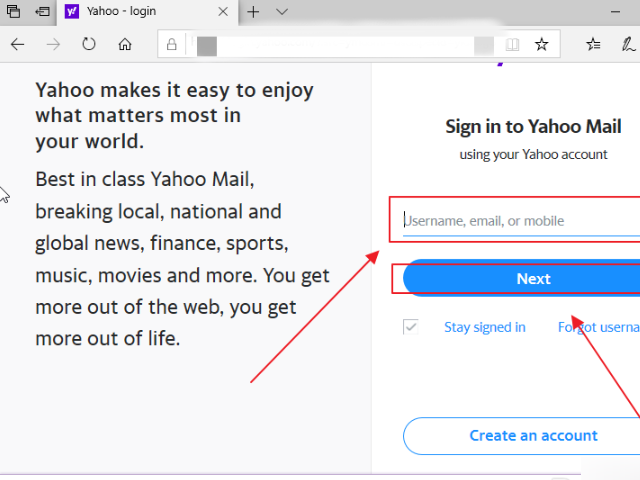
Task: Click the forward navigation arrow
Action: point(53,44)
